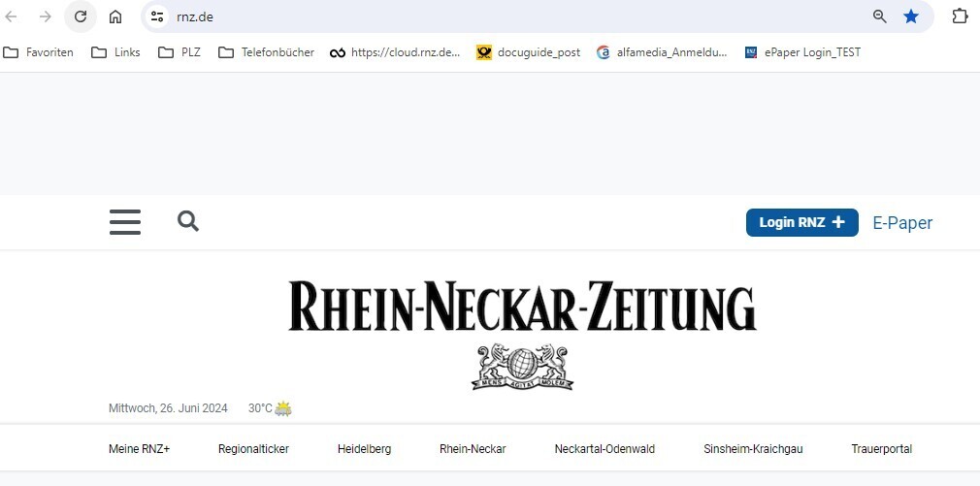Viewport: 980px width, 486px height.
Task: Open the Favoriten bookmarks folder
Action: (38, 52)
